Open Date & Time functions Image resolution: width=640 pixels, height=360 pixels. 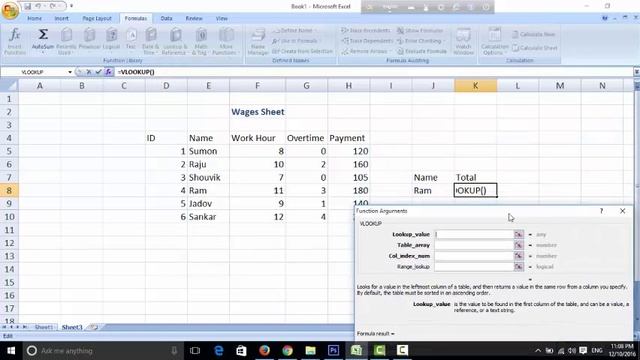[x=151, y=41]
